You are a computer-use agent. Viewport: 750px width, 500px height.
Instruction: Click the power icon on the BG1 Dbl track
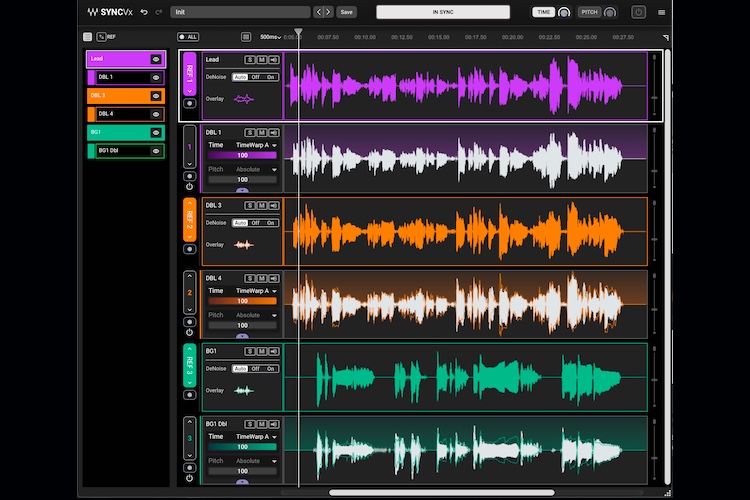[189, 478]
